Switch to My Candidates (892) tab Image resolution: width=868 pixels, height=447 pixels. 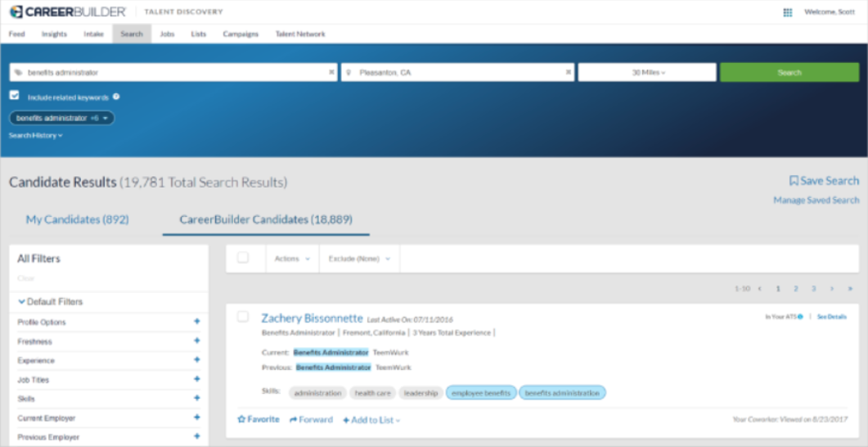(78, 220)
